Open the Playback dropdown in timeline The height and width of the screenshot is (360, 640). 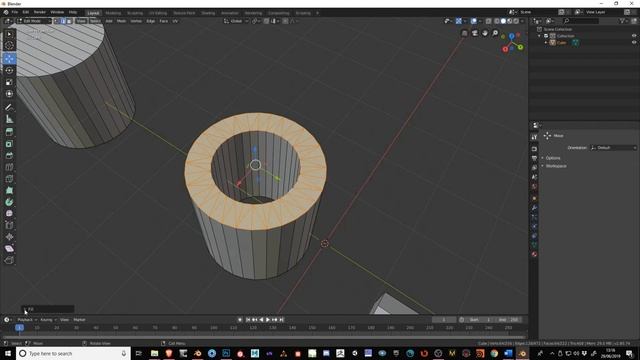[27, 320]
